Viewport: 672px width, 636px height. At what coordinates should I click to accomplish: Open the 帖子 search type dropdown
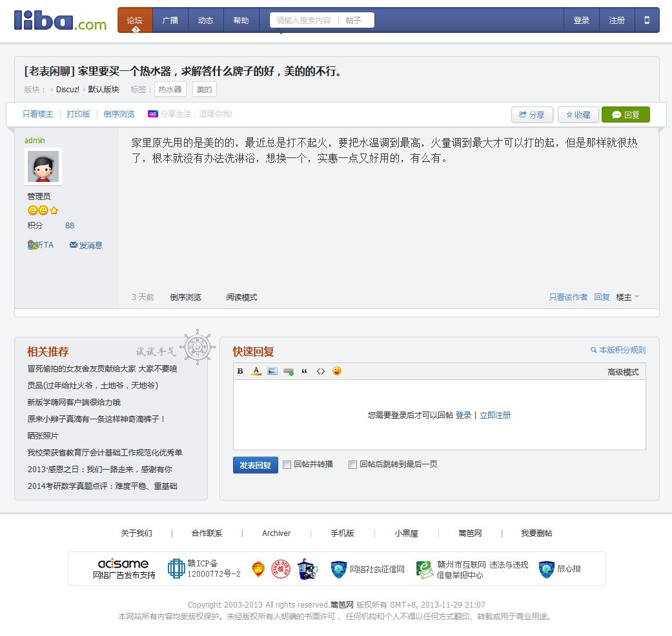354,20
